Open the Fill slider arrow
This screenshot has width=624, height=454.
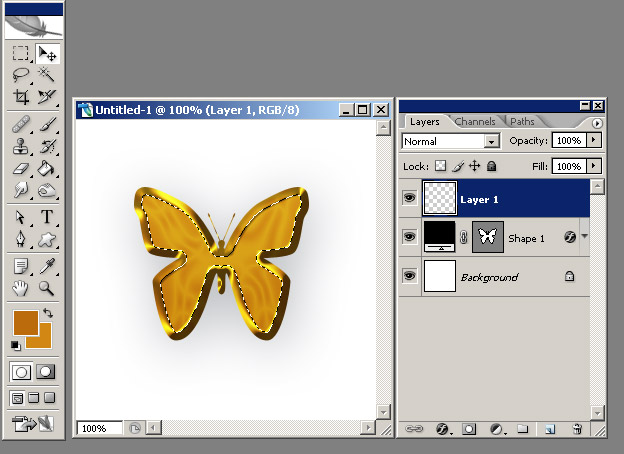point(594,166)
